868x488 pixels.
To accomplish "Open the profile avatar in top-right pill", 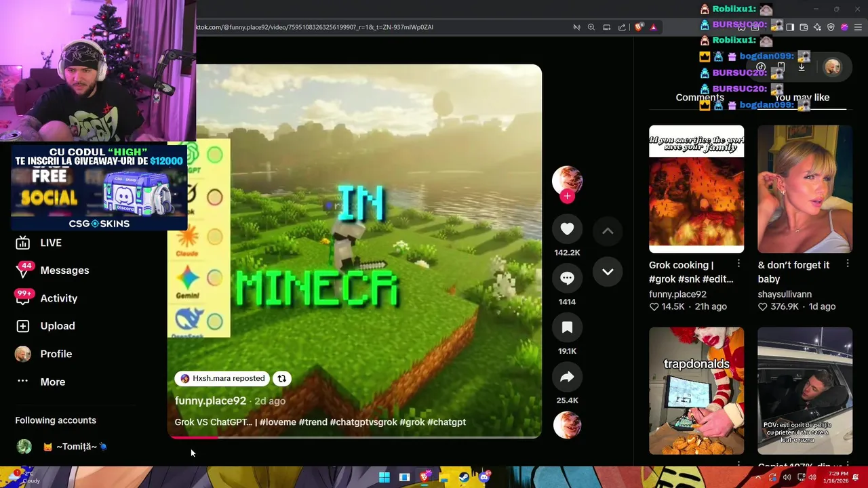I will click(x=832, y=67).
